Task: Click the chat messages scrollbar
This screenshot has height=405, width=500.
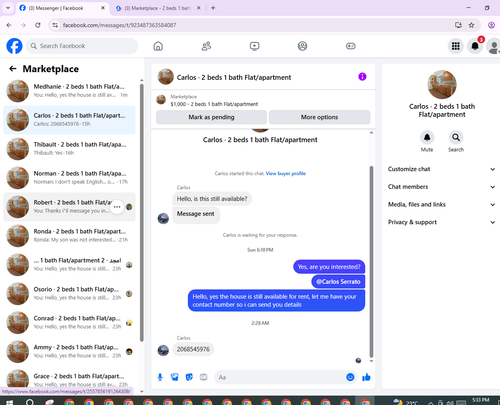Action: [371, 262]
